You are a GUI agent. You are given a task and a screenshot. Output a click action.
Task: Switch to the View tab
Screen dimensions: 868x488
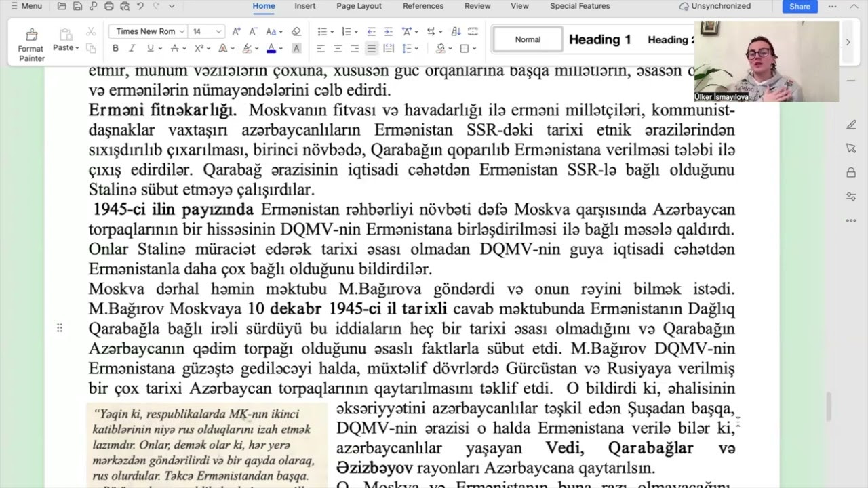click(519, 6)
